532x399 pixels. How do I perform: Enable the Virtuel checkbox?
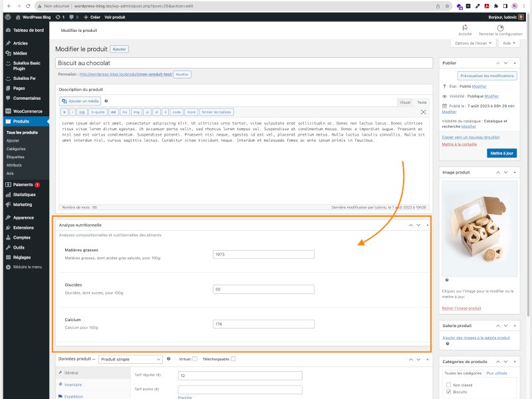click(x=195, y=359)
